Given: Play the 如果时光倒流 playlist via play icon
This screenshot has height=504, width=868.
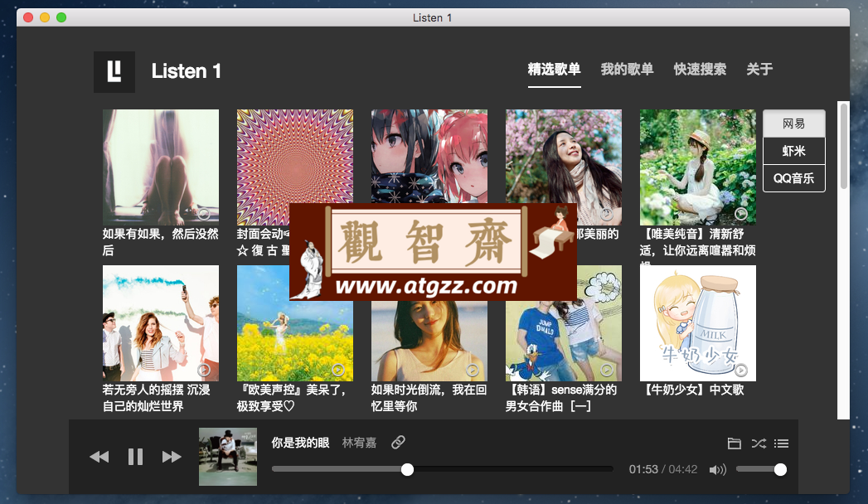Looking at the screenshot, I should pos(473,370).
